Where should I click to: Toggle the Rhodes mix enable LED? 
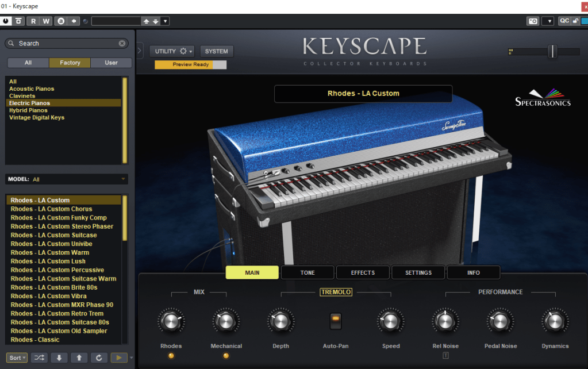pyautogui.click(x=171, y=356)
